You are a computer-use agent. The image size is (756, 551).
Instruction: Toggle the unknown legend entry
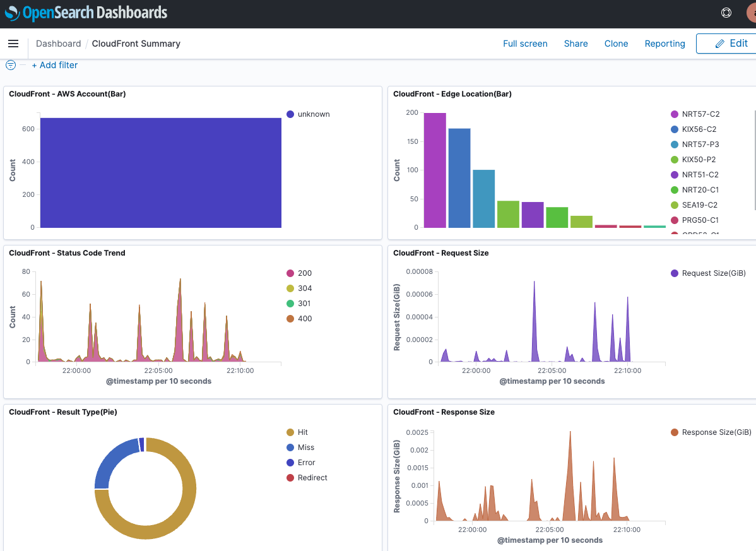(x=309, y=114)
